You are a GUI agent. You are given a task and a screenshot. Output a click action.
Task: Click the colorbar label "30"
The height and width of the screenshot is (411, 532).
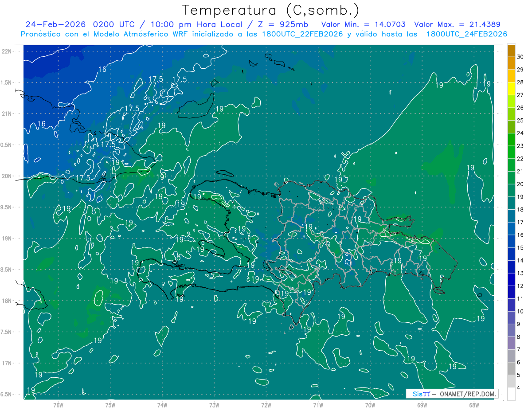520,56
